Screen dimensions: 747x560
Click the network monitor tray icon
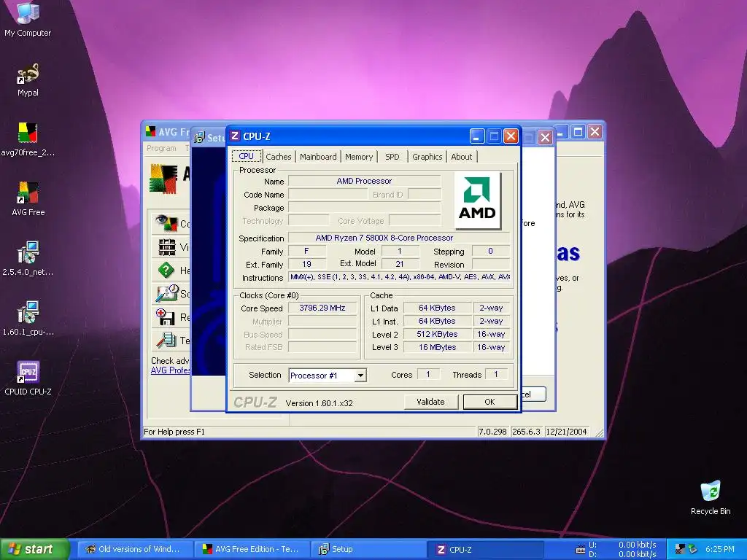tap(680, 549)
